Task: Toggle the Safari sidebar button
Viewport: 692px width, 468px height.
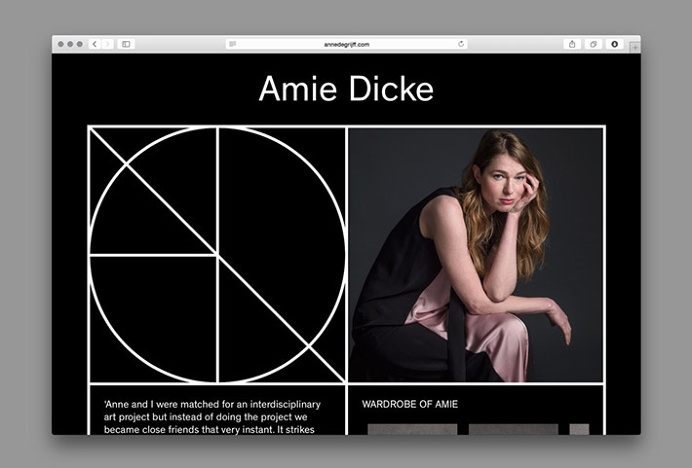Action: [x=126, y=44]
